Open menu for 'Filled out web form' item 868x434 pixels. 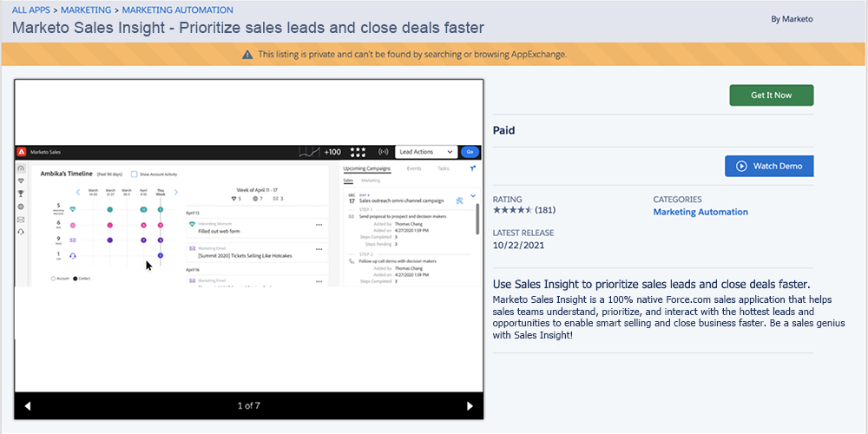tap(319, 226)
